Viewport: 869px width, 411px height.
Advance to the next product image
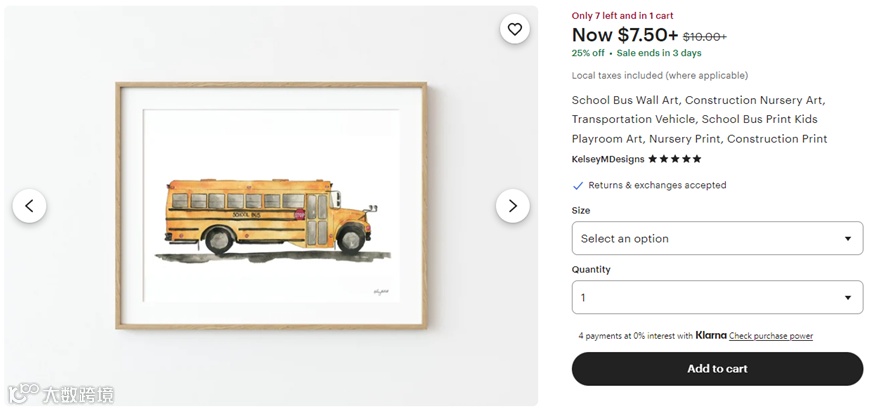pos(512,206)
